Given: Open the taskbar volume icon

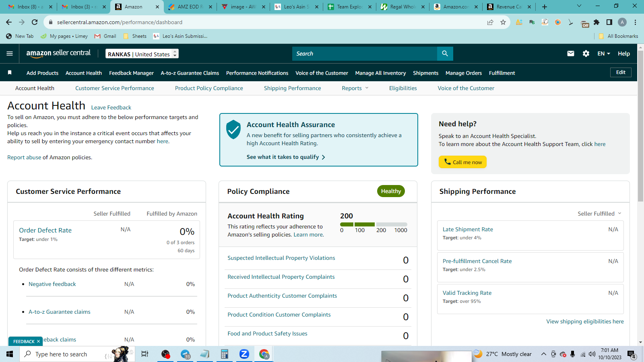Looking at the screenshot, I should pyautogui.click(x=592, y=354).
